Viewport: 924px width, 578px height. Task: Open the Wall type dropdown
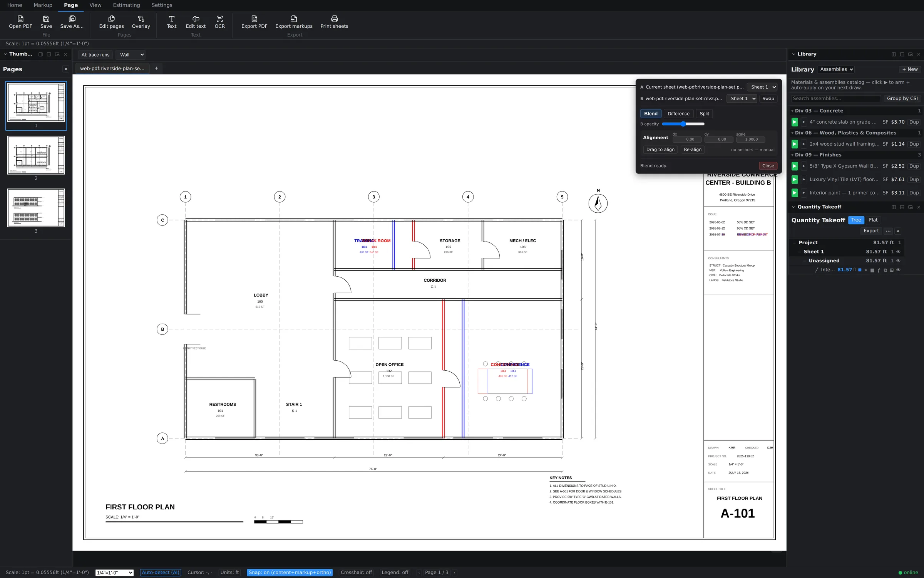tap(131, 55)
